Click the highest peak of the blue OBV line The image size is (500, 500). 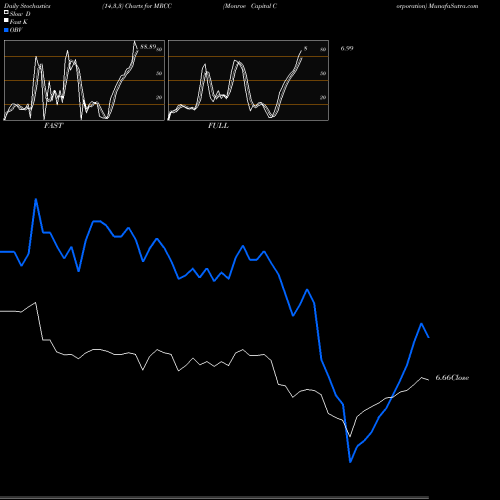click(36, 199)
